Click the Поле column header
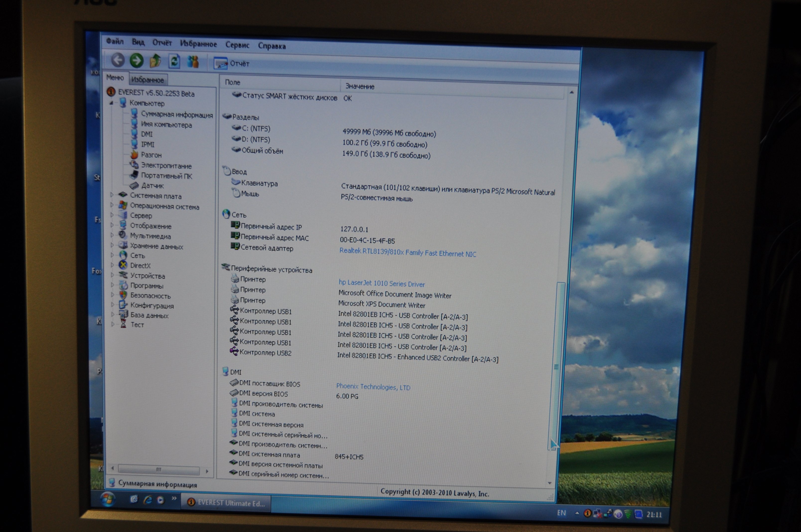The image size is (801, 532). pyautogui.click(x=279, y=82)
